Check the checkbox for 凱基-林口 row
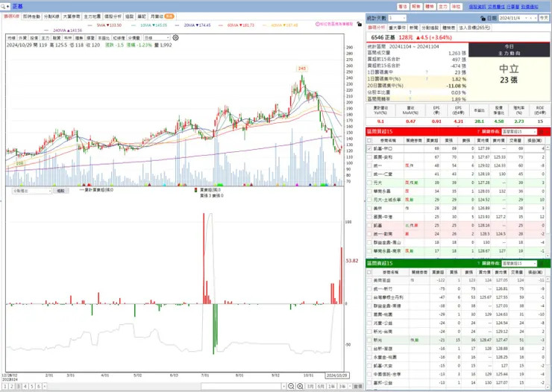 [x=369, y=149]
